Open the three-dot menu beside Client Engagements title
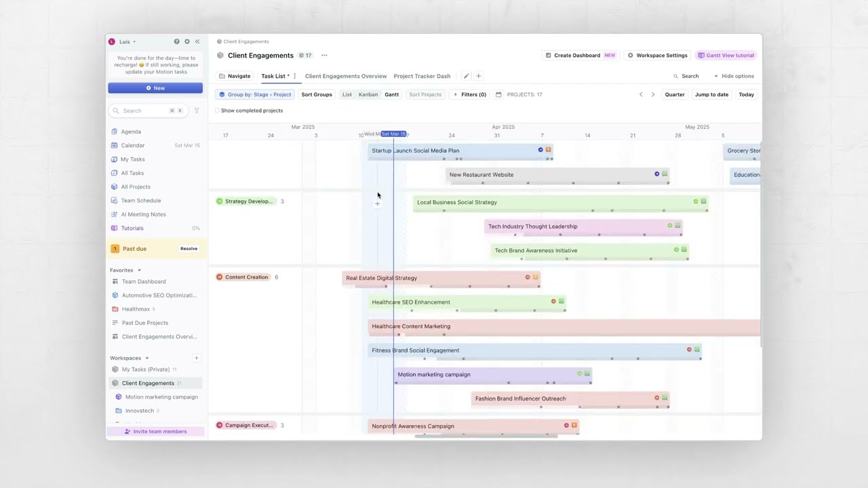 324,56
